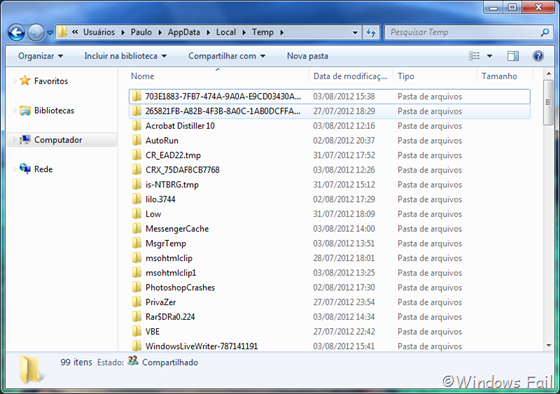Viewport: 560px width, 394px height.
Task: Create a folder with Nova pasta
Action: click(x=308, y=56)
